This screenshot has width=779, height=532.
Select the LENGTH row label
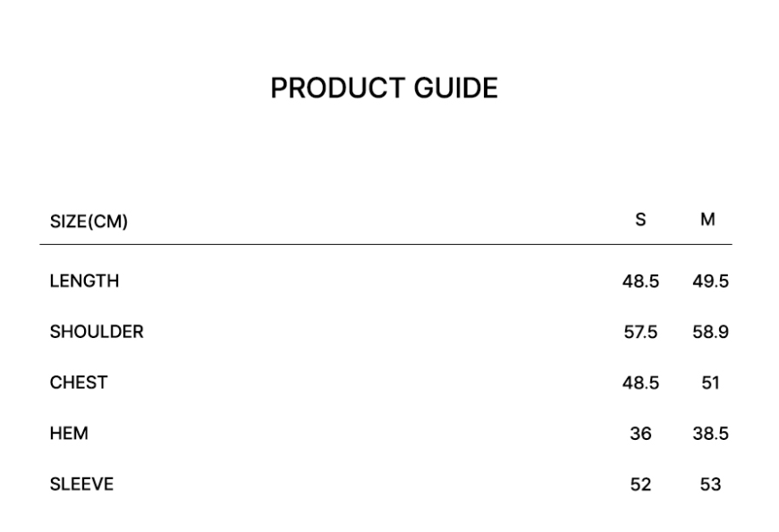pos(84,282)
